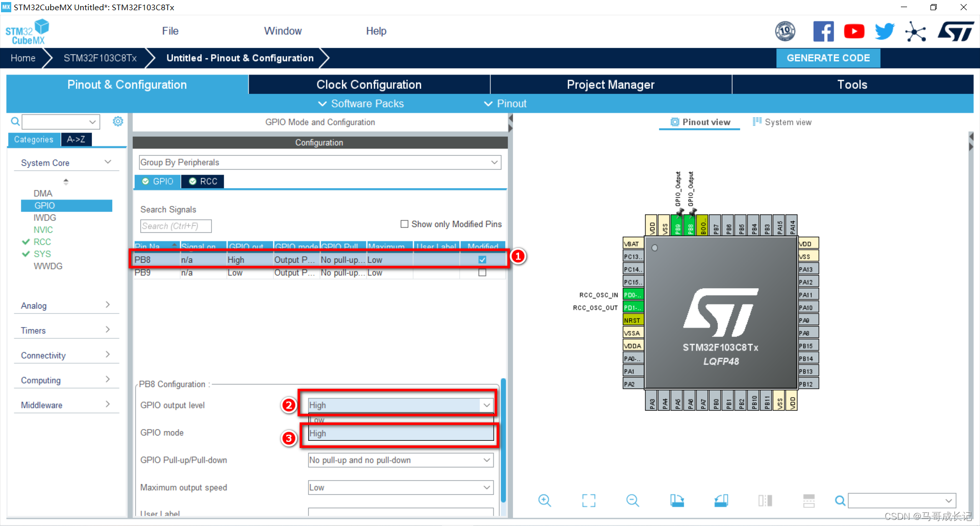Click the PB8 configuration vertical scrollbar
Viewport: 980px width, 526px height.
click(x=503, y=440)
